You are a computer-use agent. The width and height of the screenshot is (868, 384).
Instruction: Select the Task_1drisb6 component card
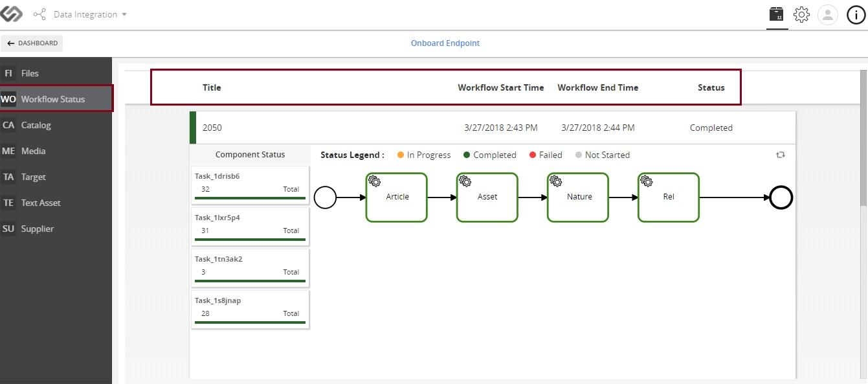point(250,185)
